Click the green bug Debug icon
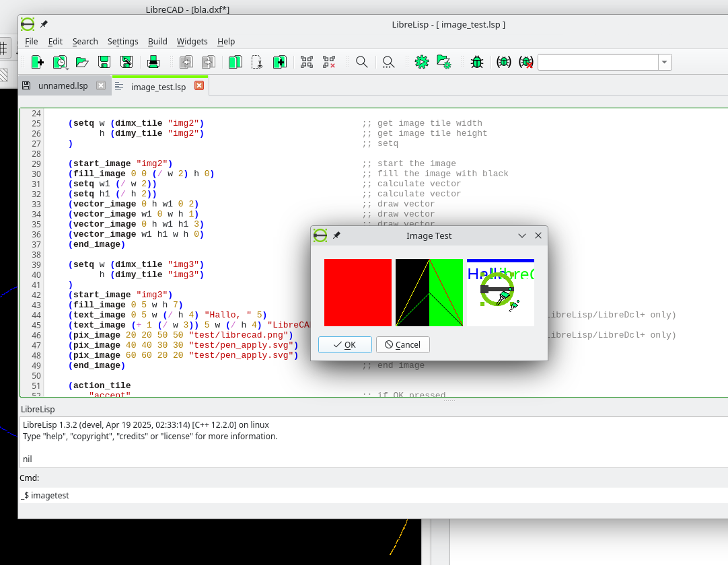This screenshot has width=728, height=565. (477, 63)
